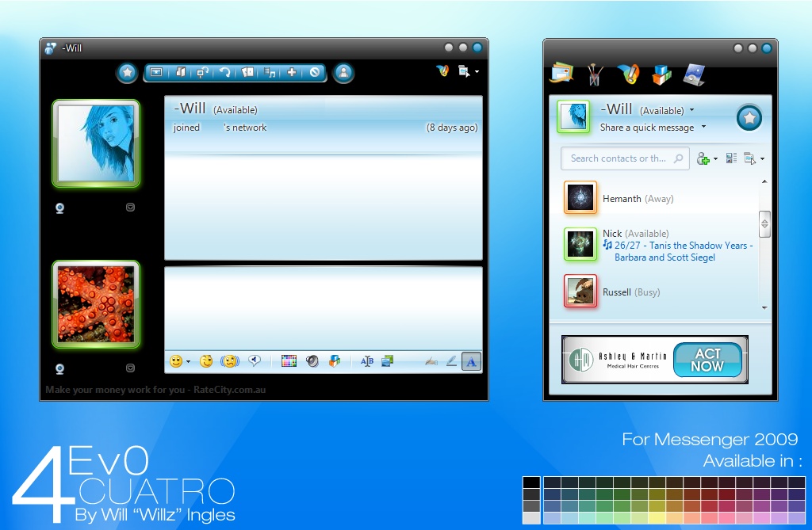The width and height of the screenshot is (812, 530).
Task: Click the colored cubes icon in contact list window
Action: point(661,74)
